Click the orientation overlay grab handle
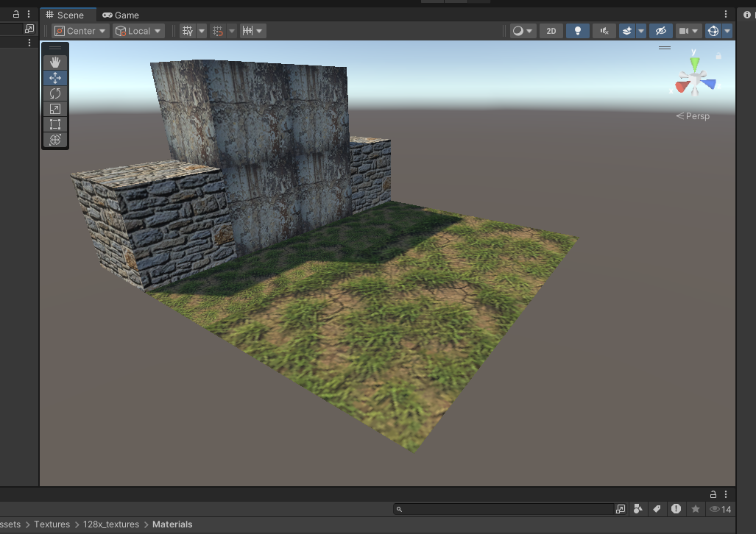This screenshot has height=534, width=756. pyautogui.click(x=665, y=48)
